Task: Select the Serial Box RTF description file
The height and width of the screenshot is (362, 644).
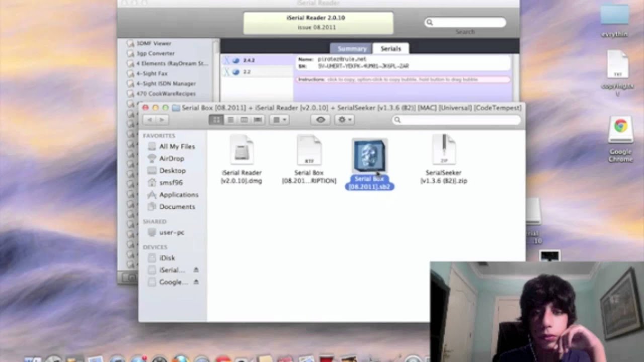Action: (x=309, y=160)
